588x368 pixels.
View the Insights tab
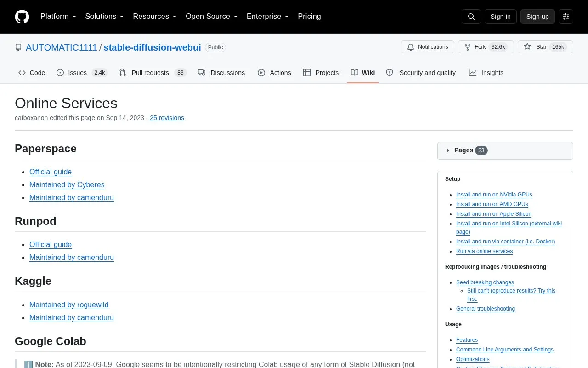pos(486,73)
